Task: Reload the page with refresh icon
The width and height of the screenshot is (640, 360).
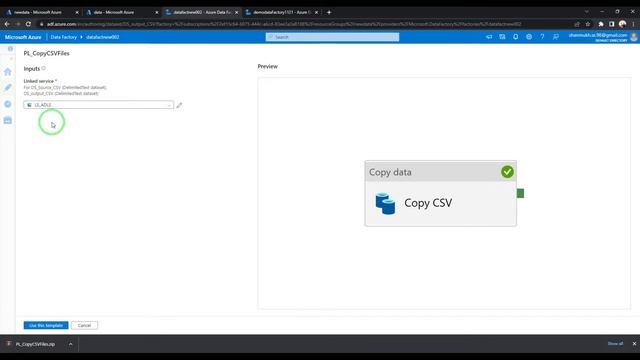Action: [x=28, y=24]
